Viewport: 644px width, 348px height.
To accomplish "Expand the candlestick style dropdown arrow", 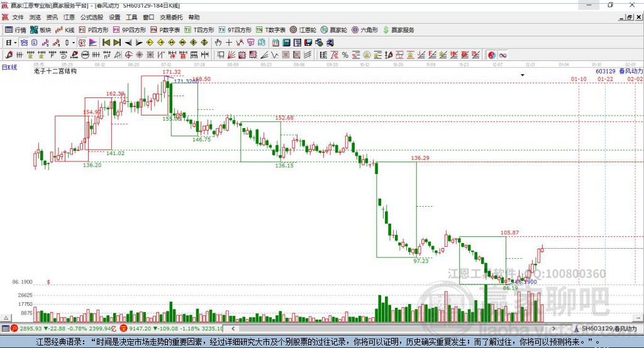I will click(74, 43).
